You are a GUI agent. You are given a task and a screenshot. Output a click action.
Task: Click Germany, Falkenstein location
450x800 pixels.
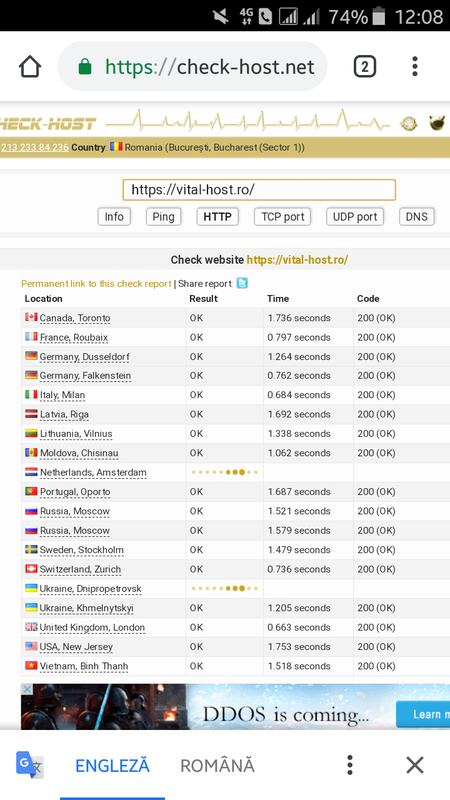point(85,376)
